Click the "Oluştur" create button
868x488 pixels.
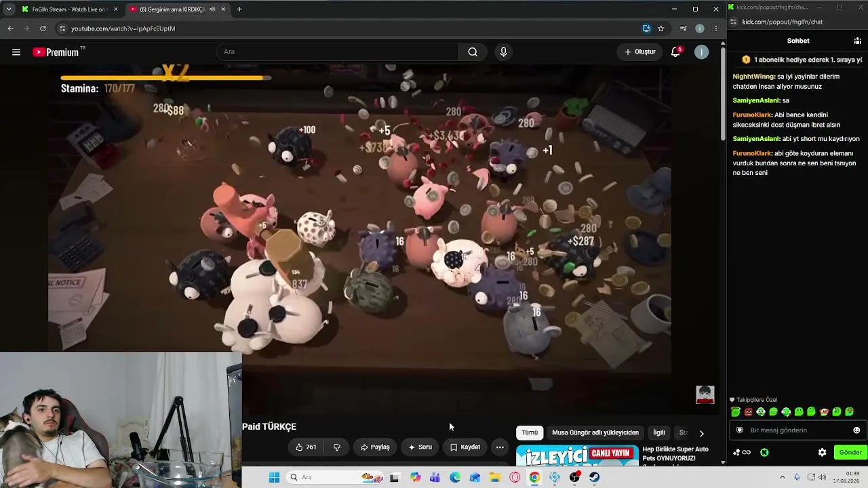(x=639, y=52)
